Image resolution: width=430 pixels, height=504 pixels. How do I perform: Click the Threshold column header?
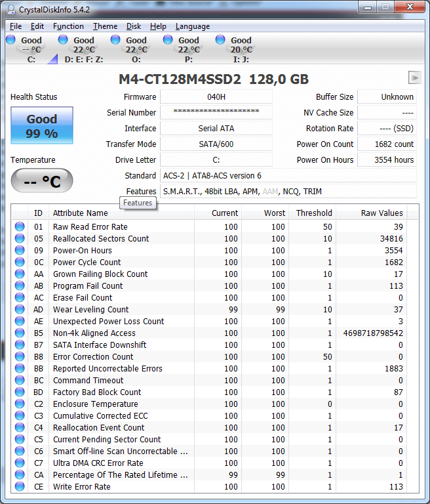[313, 213]
